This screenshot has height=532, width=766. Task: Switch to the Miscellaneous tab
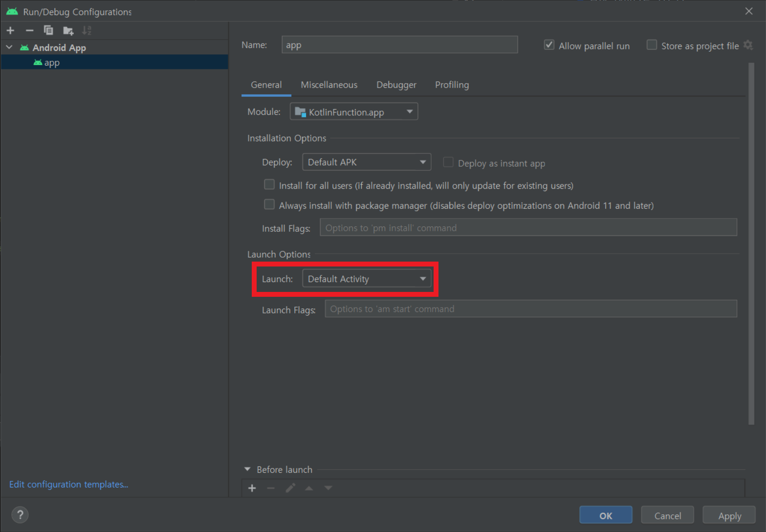(329, 85)
